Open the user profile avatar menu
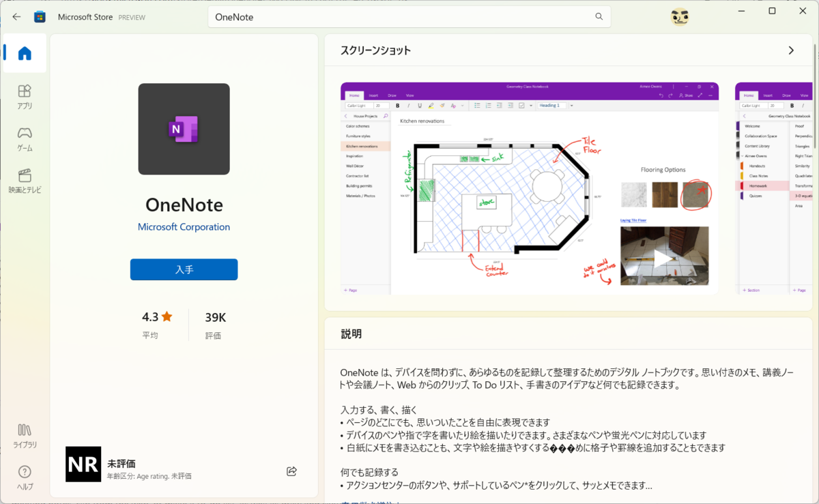This screenshot has width=819, height=504. point(679,15)
